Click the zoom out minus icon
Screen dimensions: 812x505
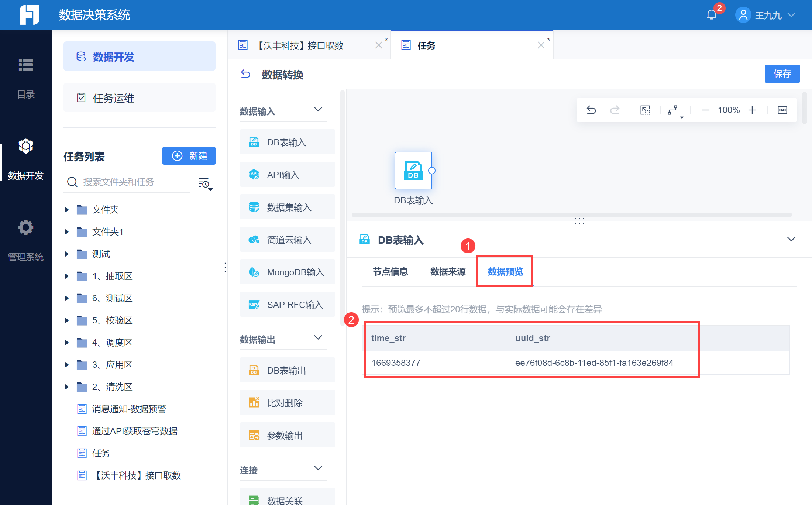click(705, 110)
